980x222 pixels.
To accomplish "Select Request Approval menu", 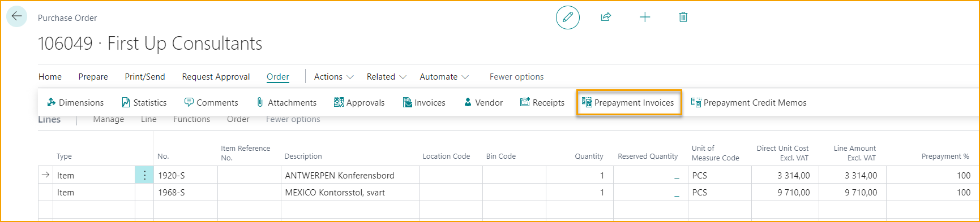I will tap(216, 77).
